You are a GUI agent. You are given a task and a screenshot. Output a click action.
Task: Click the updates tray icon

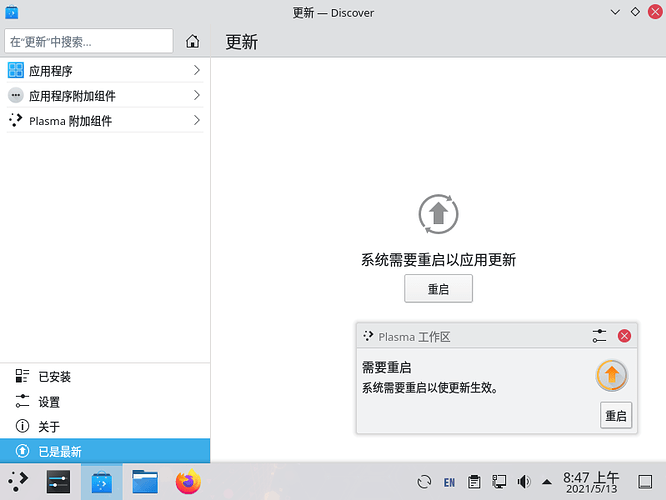(x=424, y=482)
